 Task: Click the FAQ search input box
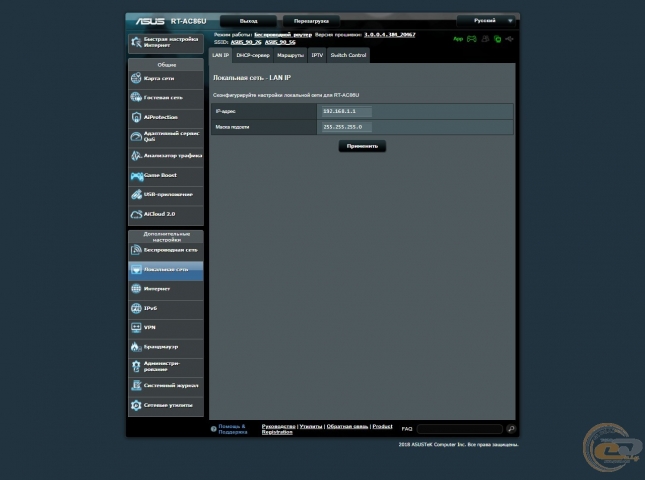click(x=460, y=429)
